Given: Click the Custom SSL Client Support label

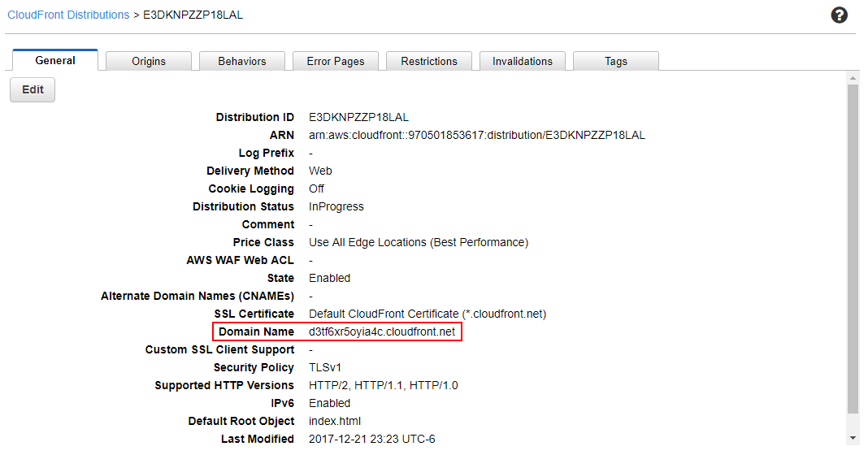Looking at the screenshot, I should point(219,350).
